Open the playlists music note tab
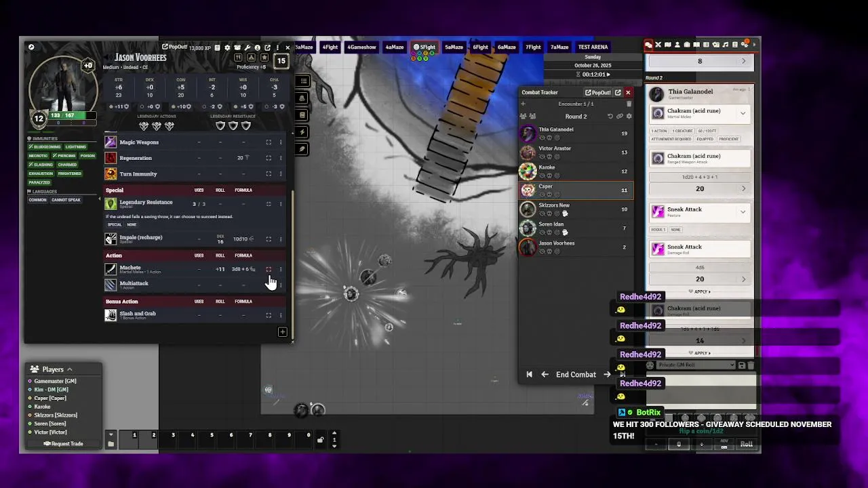868x488 pixels. (725, 45)
